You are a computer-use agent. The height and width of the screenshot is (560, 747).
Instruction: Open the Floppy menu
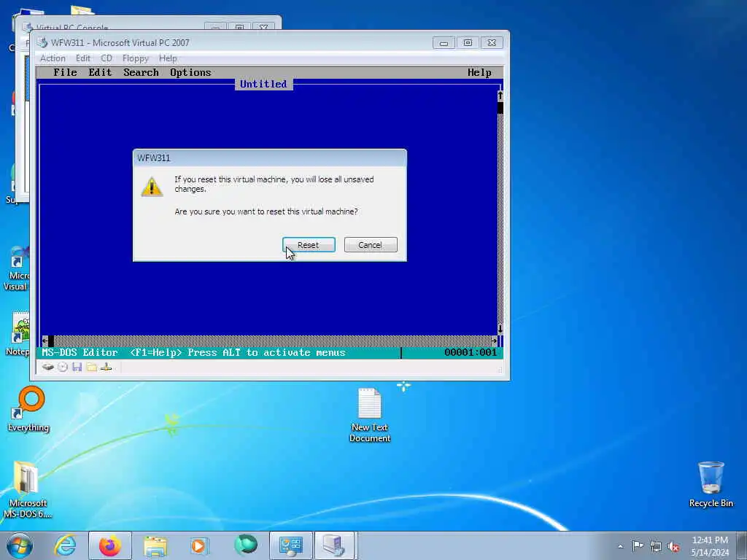135,58
